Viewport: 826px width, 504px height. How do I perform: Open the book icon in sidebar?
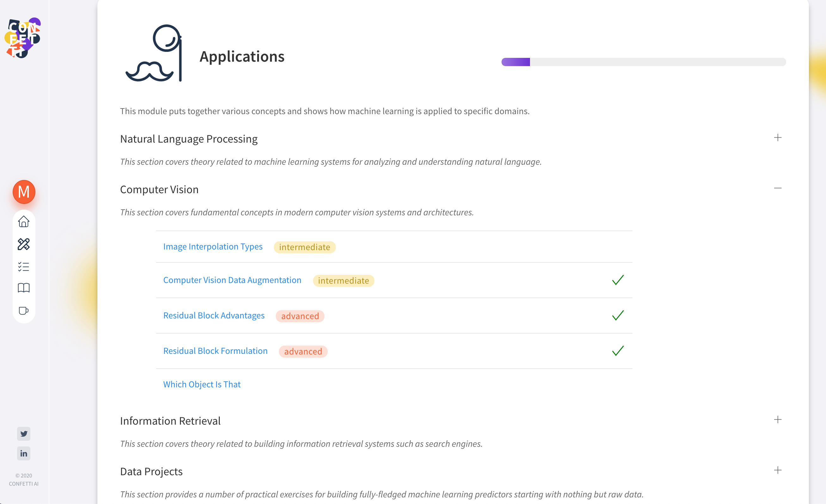tap(23, 288)
